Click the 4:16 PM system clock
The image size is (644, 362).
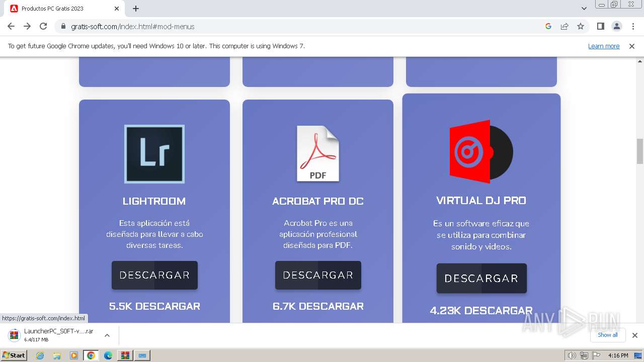tap(618, 355)
